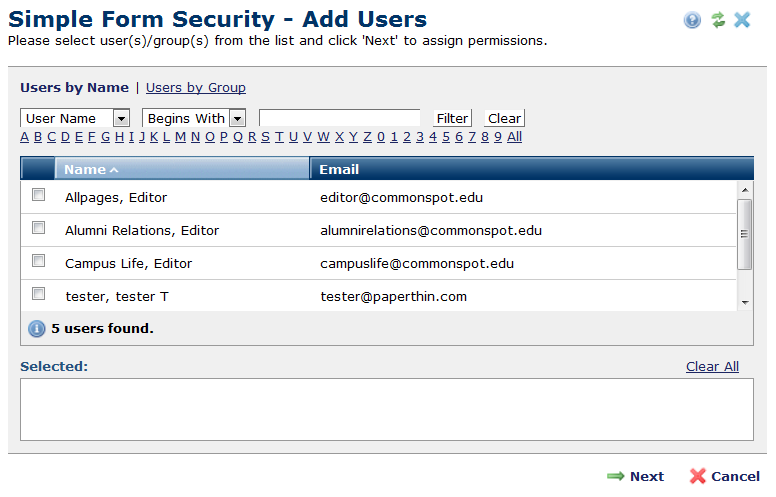Click the filter text input field
The height and width of the screenshot is (497, 776).
click(x=340, y=118)
